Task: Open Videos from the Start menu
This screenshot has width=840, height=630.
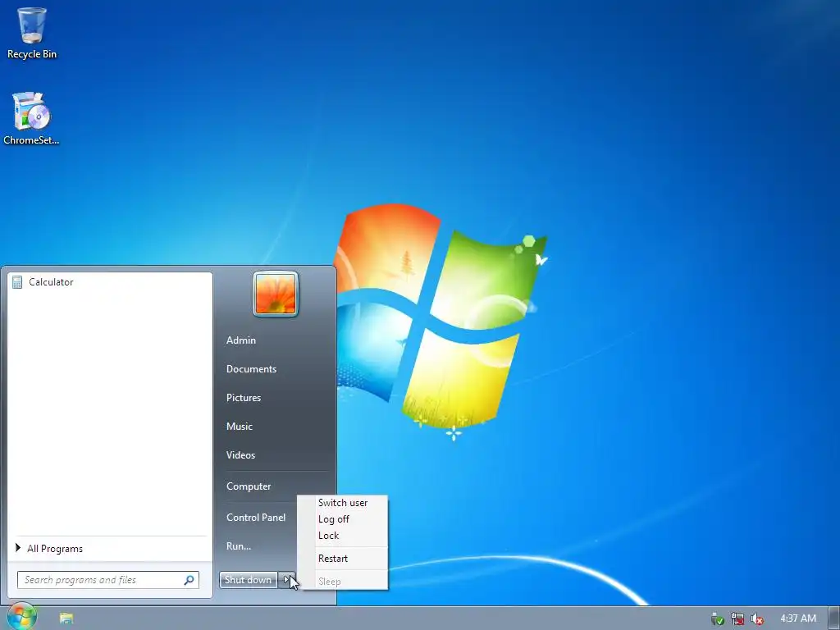Action: coord(240,454)
